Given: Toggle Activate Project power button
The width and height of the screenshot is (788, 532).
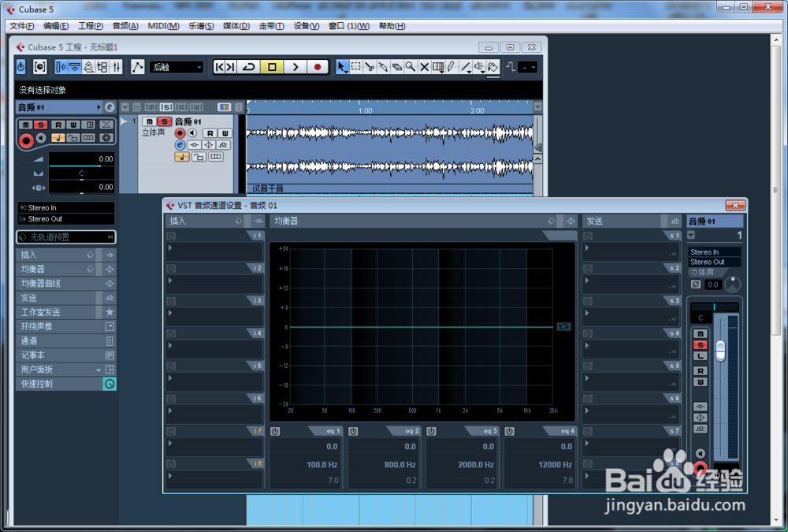Looking at the screenshot, I should 20,67.
